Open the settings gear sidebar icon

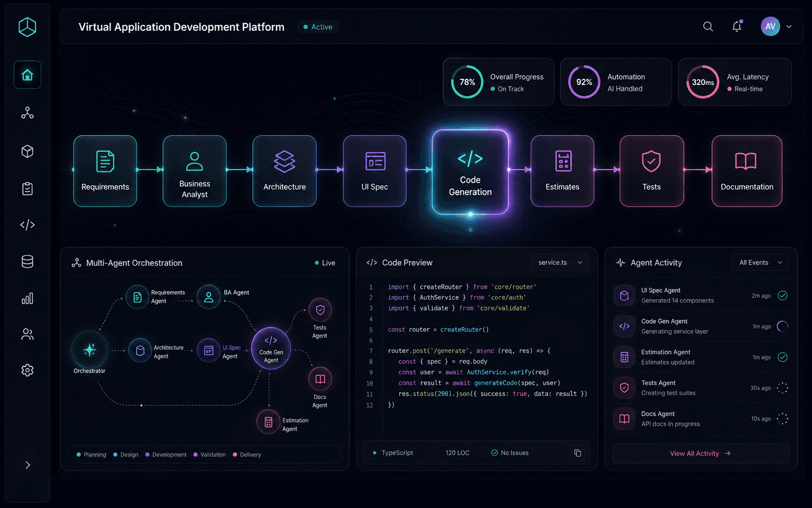(27, 370)
